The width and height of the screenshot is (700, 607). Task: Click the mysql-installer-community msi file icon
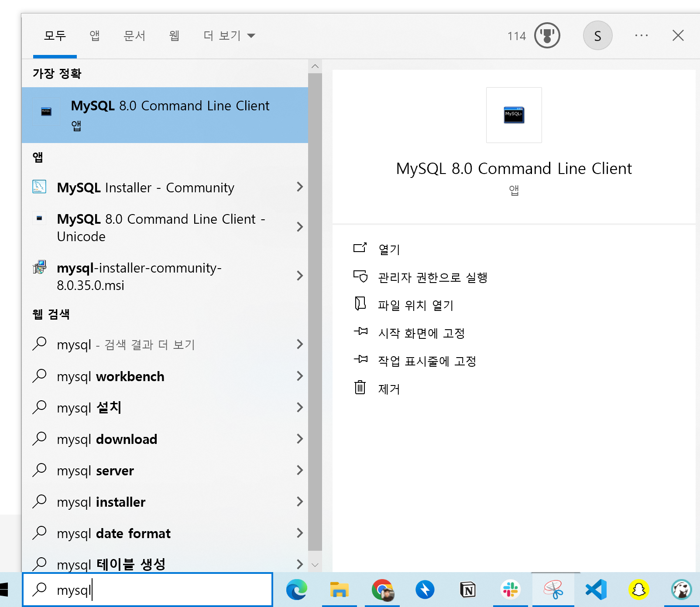point(39,267)
